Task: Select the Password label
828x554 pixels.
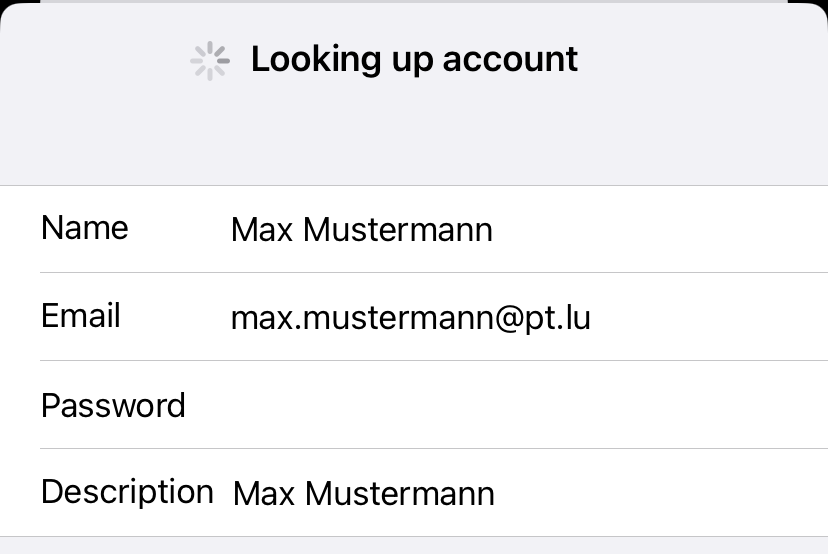Action: pos(113,405)
